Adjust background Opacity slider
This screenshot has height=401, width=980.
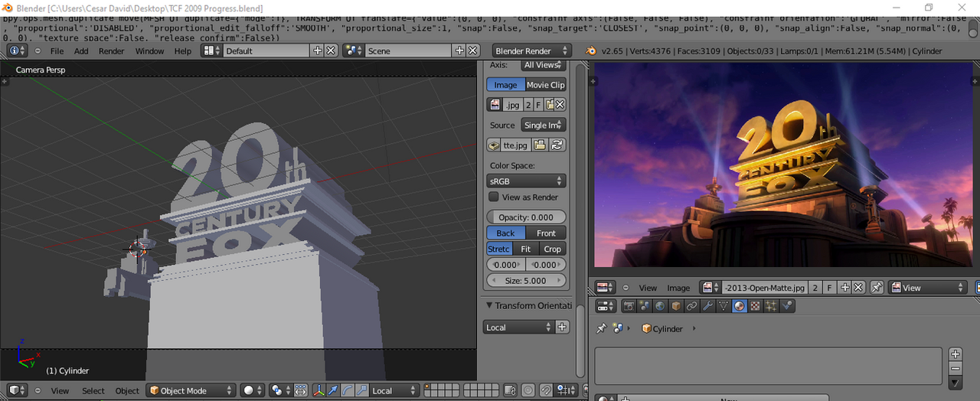pyautogui.click(x=527, y=217)
